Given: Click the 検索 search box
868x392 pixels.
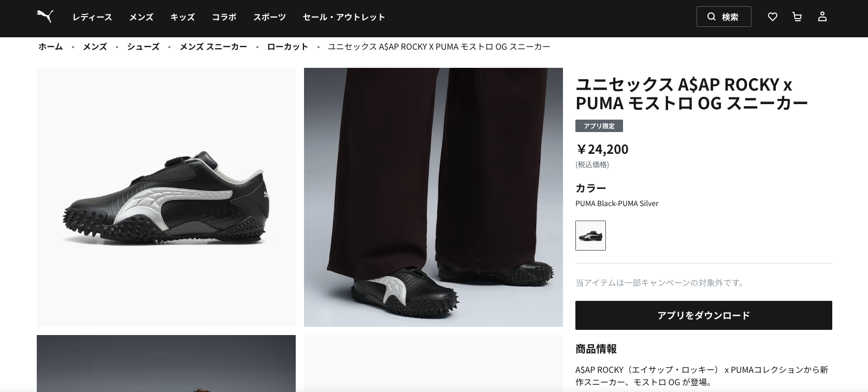Looking at the screenshot, I should [724, 17].
